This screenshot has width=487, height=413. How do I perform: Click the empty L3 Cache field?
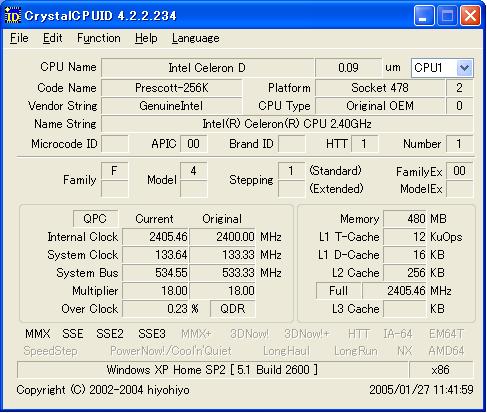coord(405,309)
